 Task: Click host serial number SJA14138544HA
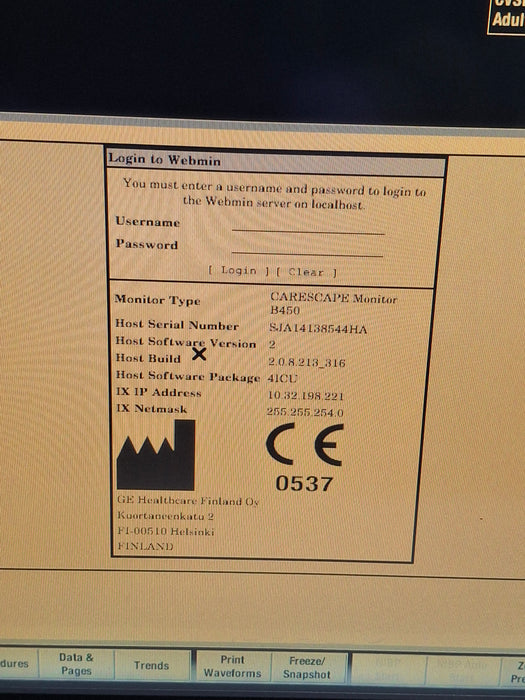coord(318,329)
